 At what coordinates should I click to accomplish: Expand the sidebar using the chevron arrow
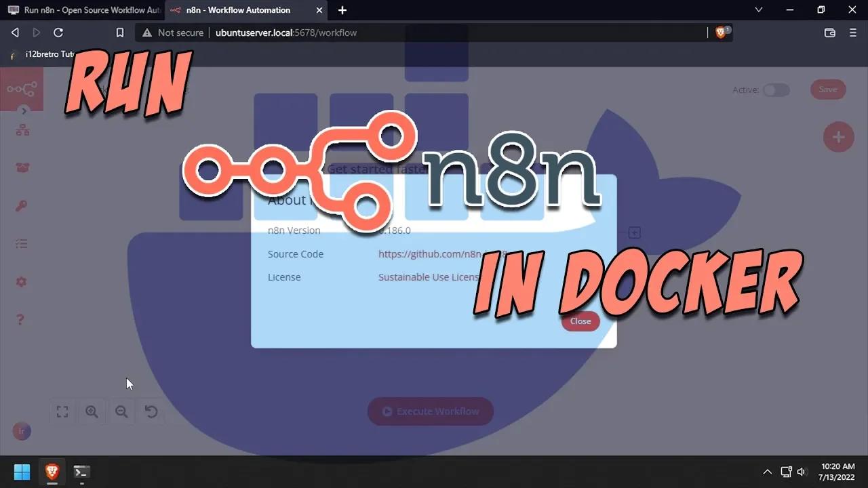coord(23,110)
